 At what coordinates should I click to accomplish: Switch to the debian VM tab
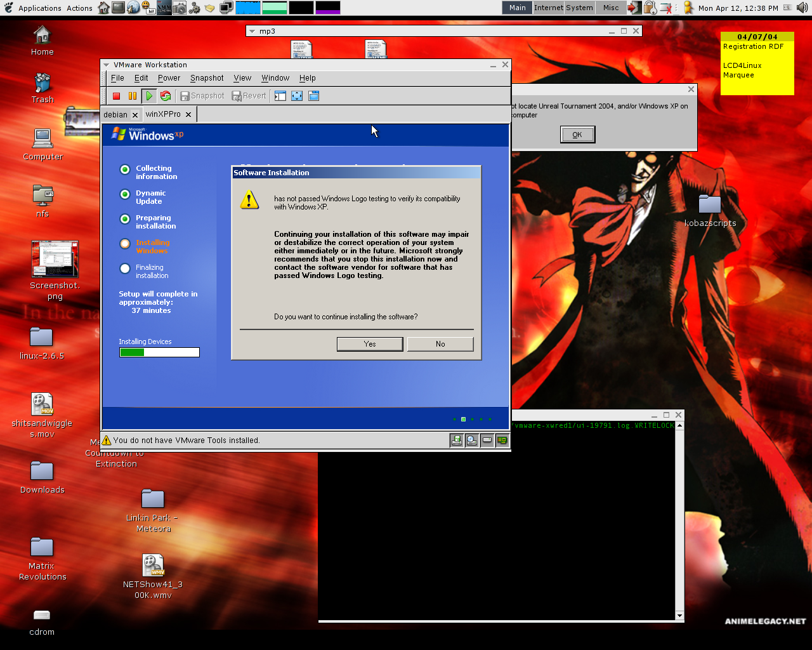pos(115,115)
